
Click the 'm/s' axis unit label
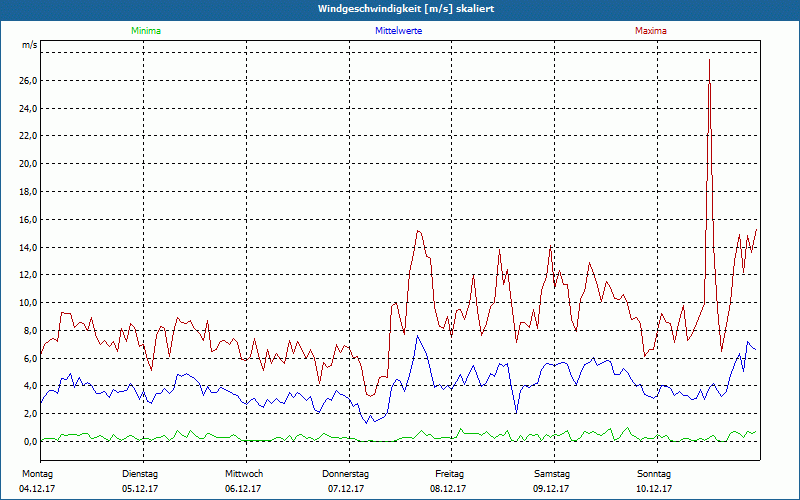pyautogui.click(x=30, y=45)
